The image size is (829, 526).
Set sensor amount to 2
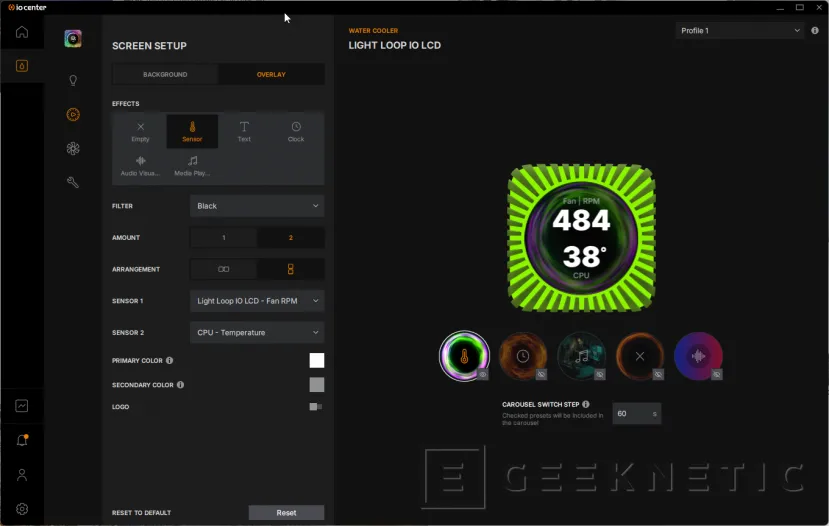pyautogui.click(x=290, y=238)
